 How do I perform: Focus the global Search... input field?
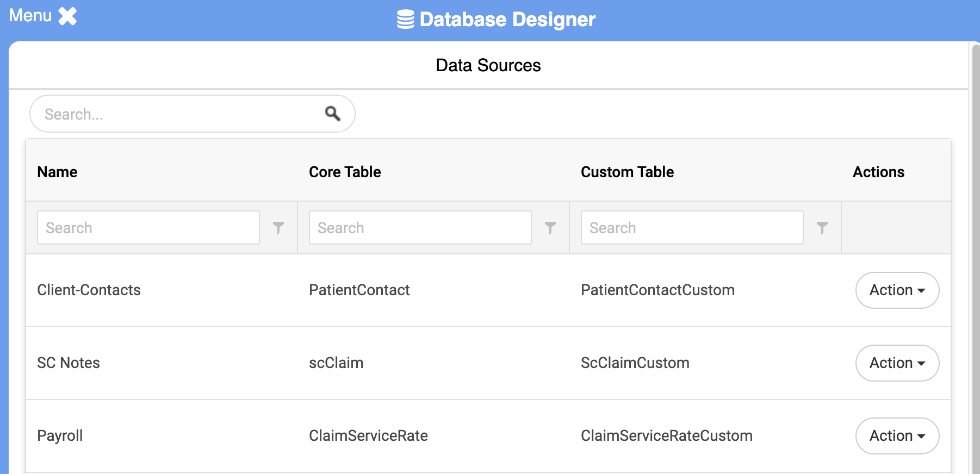click(179, 114)
